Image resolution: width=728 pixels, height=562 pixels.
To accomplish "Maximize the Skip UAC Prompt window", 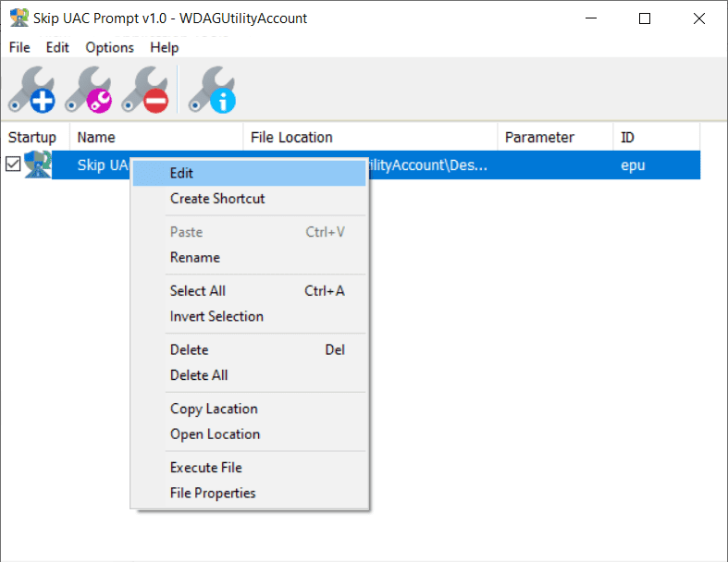I will coord(645,18).
